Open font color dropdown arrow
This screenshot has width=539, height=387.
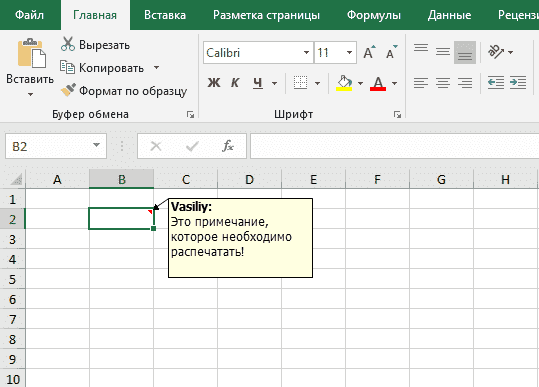[395, 83]
